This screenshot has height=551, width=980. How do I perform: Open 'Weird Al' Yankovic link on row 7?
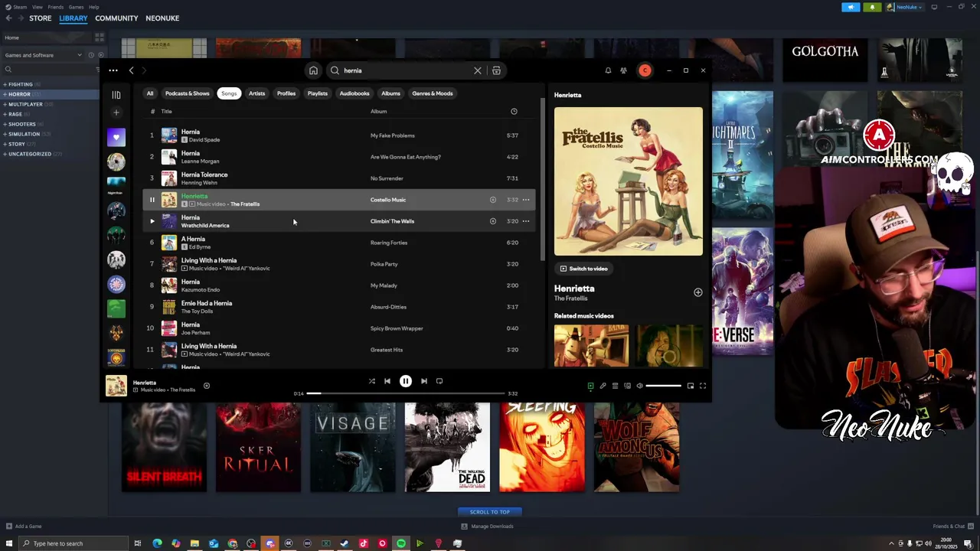pos(246,269)
